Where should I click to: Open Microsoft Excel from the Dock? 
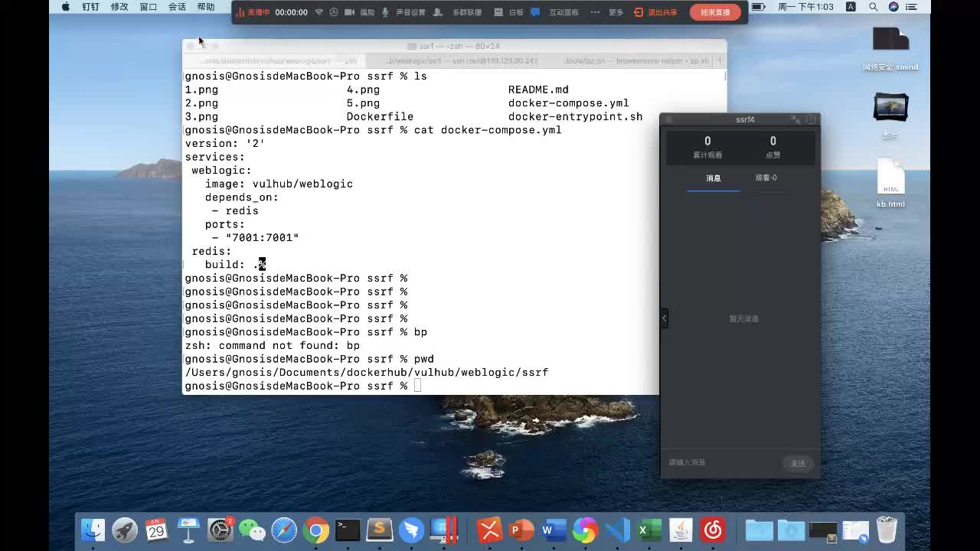point(649,530)
